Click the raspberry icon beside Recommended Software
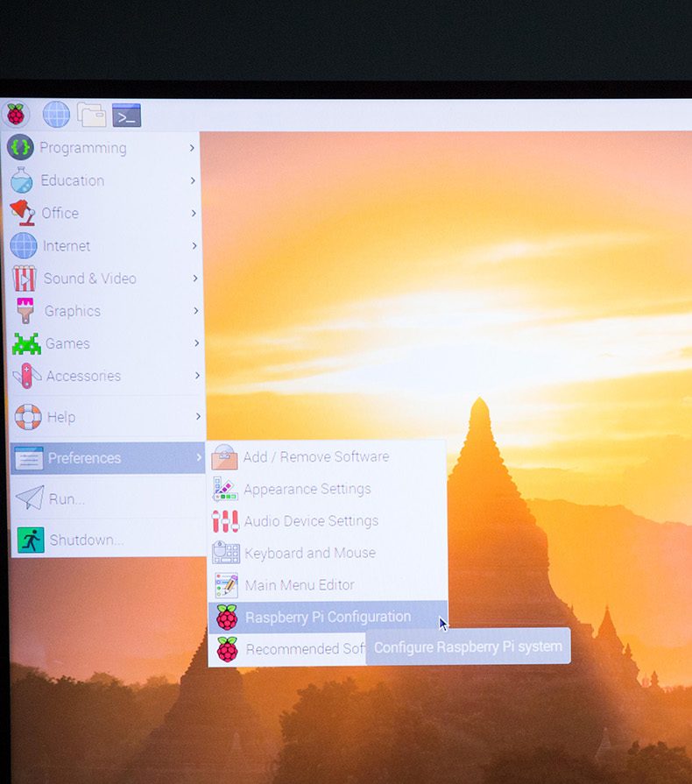 (x=228, y=649)
